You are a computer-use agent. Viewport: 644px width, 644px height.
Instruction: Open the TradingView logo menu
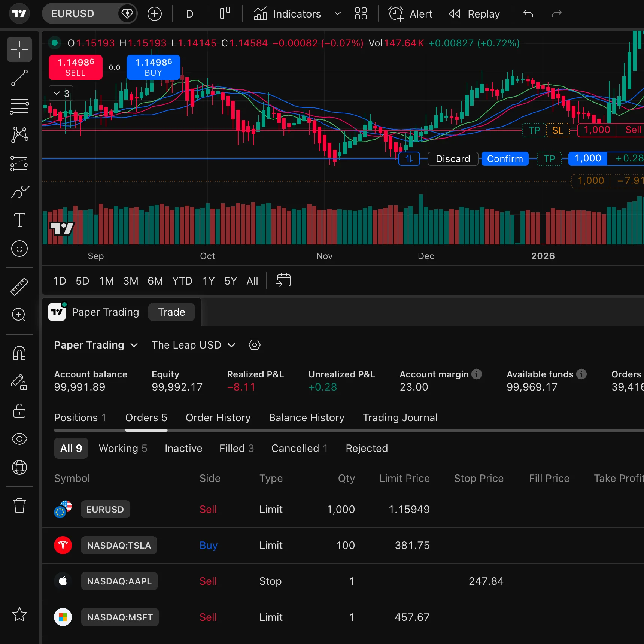click(19, 14)
